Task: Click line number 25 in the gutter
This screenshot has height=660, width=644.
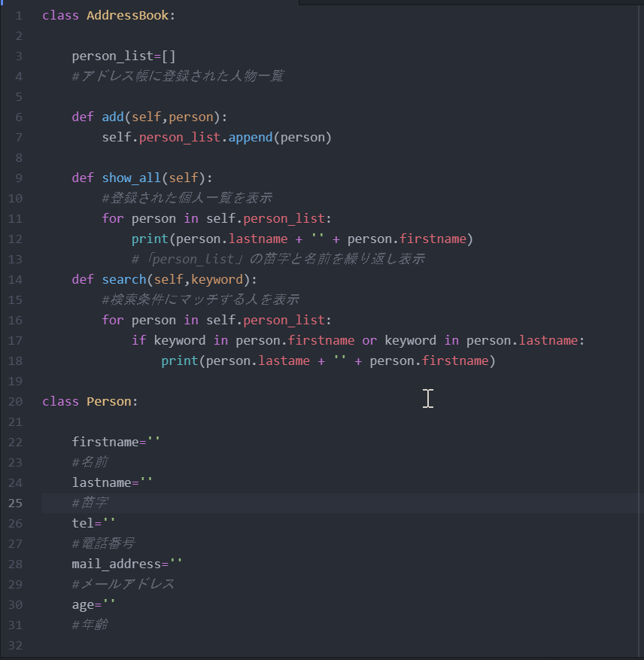Action: pyautogui.click(x=15, y=503)
